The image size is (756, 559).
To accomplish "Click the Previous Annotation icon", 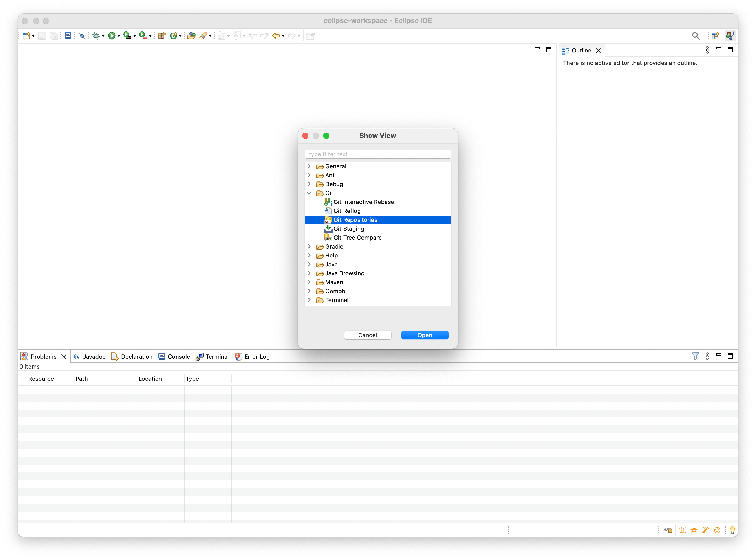I will tap(237, 36).
